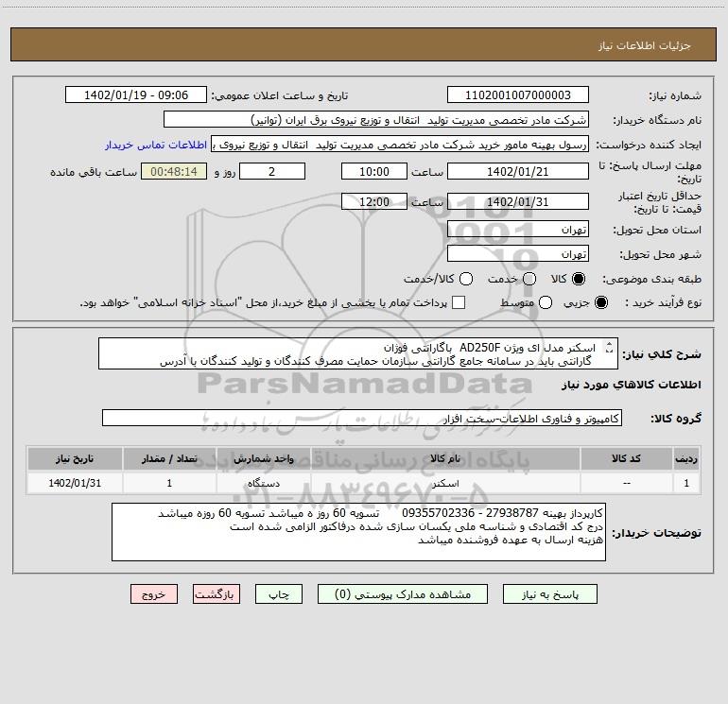Image resolution: width=728 pixels, height=704 pixels.
Task: Select the کالا/خدمت radio button
Action: 466,279
